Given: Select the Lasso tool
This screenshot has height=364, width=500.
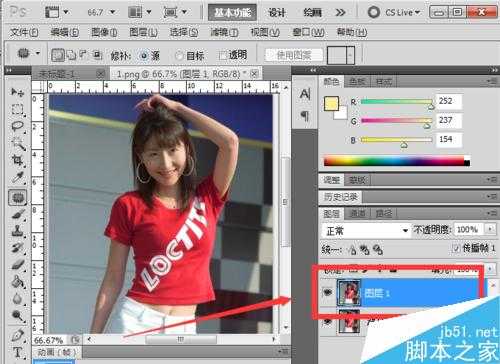Looking at the screenshot, I should (x=17, y=126).
